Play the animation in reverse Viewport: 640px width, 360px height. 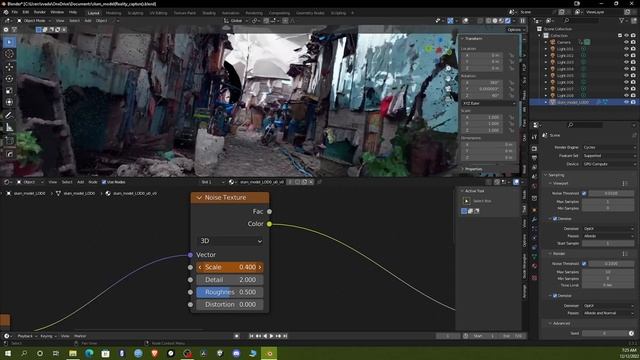[265, 336]
